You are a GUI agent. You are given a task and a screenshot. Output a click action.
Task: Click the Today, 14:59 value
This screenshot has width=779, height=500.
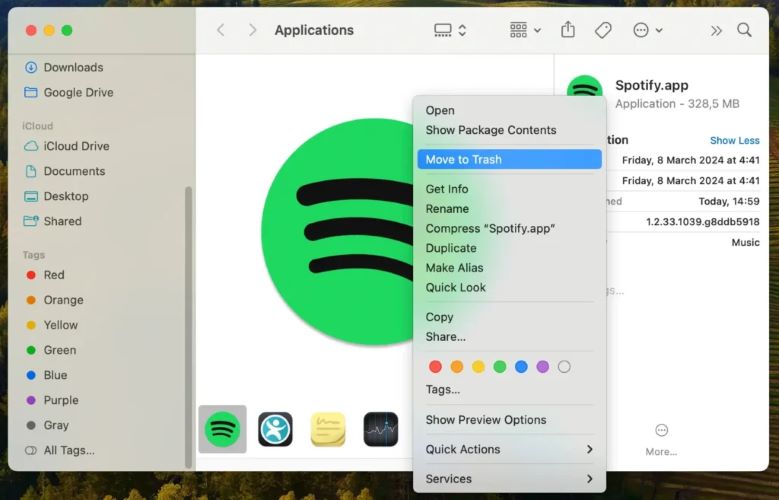click(x=729, y=201)
